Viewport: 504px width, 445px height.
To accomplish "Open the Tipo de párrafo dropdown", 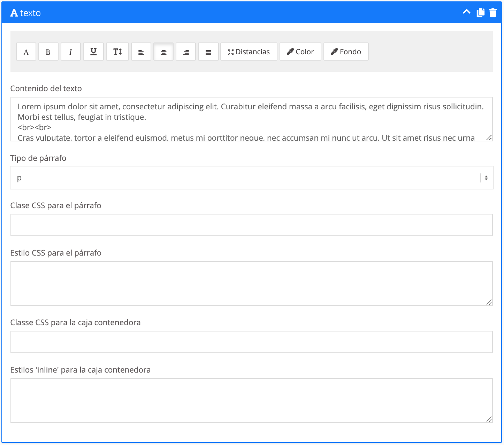I will [251, 178].
